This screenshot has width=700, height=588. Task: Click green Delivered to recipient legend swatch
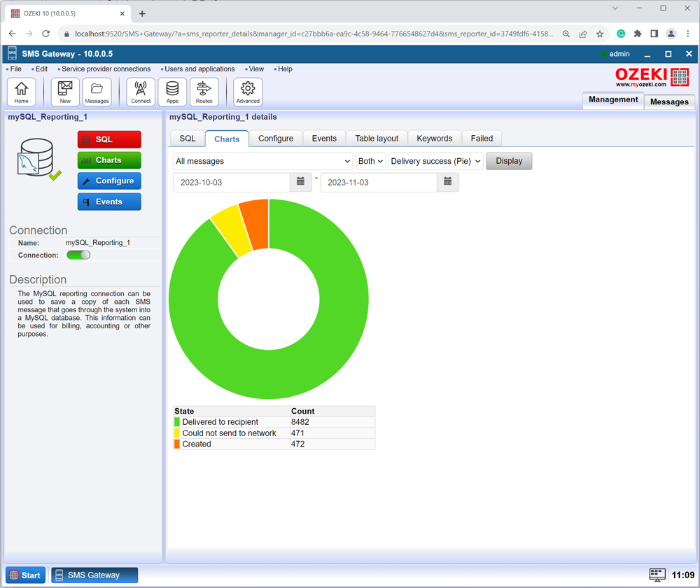tap(177, 422)
